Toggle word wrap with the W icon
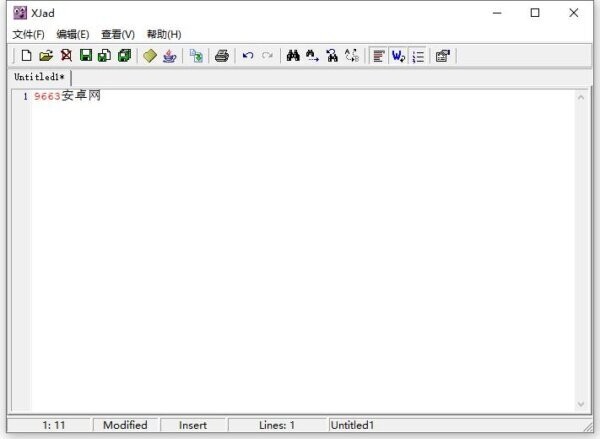The height and width of the screenshot is (439, 600). coord(398,56)
